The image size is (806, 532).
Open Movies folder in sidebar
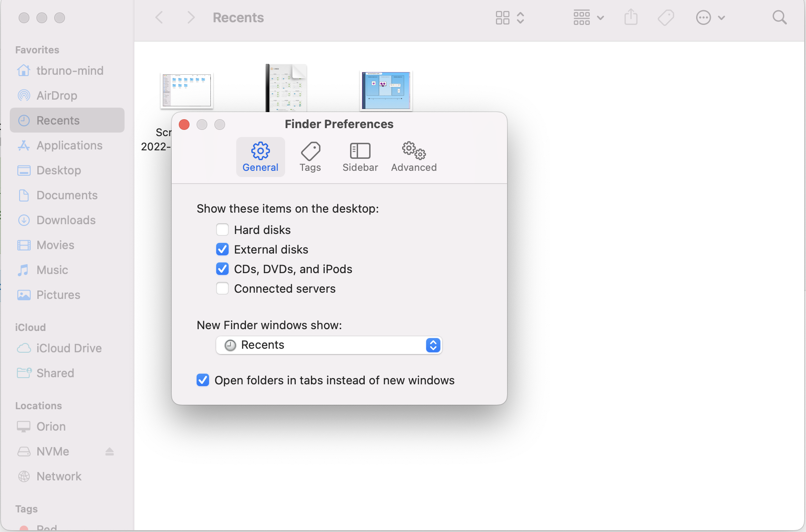pos(67,245)
